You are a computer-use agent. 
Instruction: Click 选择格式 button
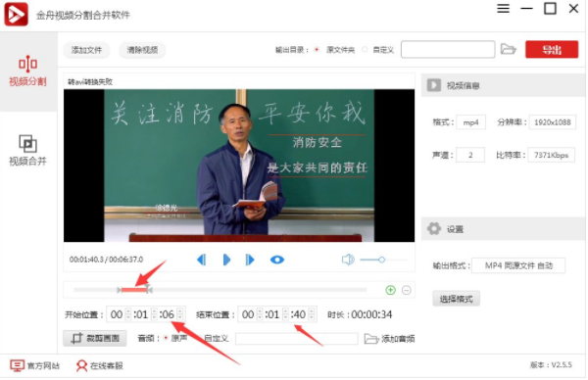[457, 299]
